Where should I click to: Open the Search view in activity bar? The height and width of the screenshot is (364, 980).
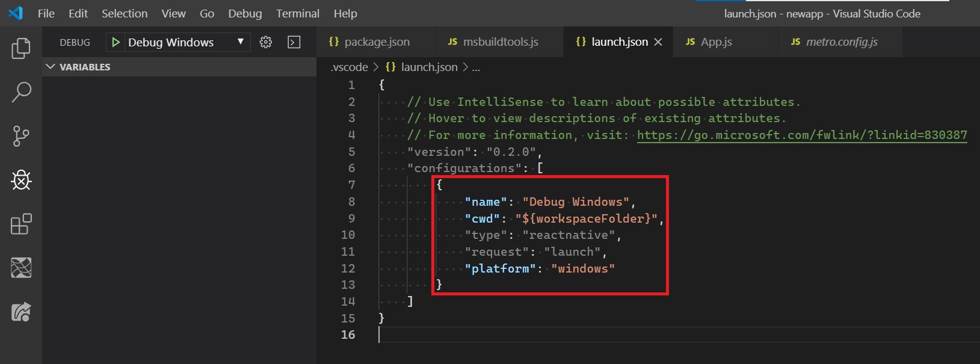pyautogui.click(x=21, y=92)
